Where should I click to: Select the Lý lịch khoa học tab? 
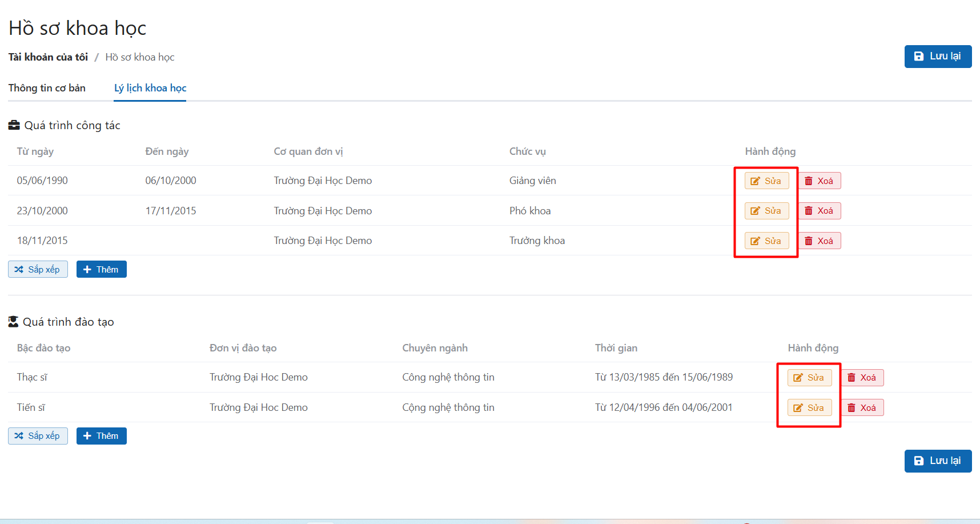click(x=150, y=88)
